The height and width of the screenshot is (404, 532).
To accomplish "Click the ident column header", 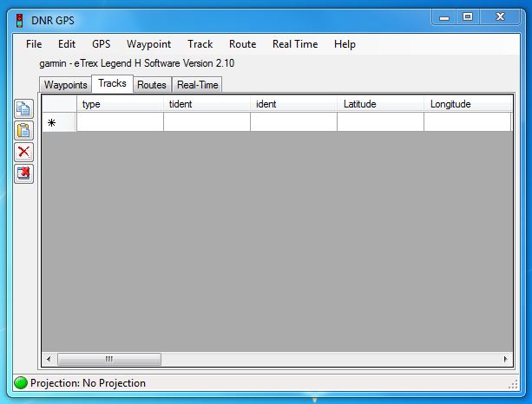I will [x=294, y=104].
